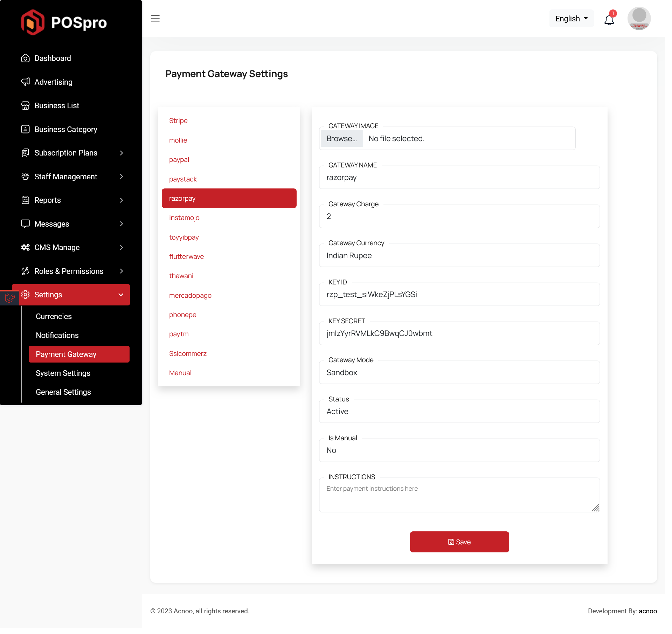The height and width of the screenshot is (634, 672).
Task: Click the Advertising megaphone icon
Action: coord(25,82)
